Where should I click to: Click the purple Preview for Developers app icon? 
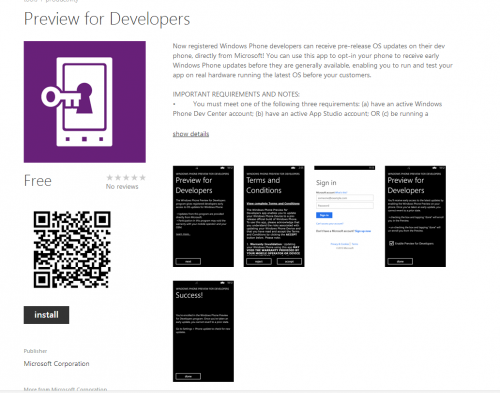click(x=85, y=102)
